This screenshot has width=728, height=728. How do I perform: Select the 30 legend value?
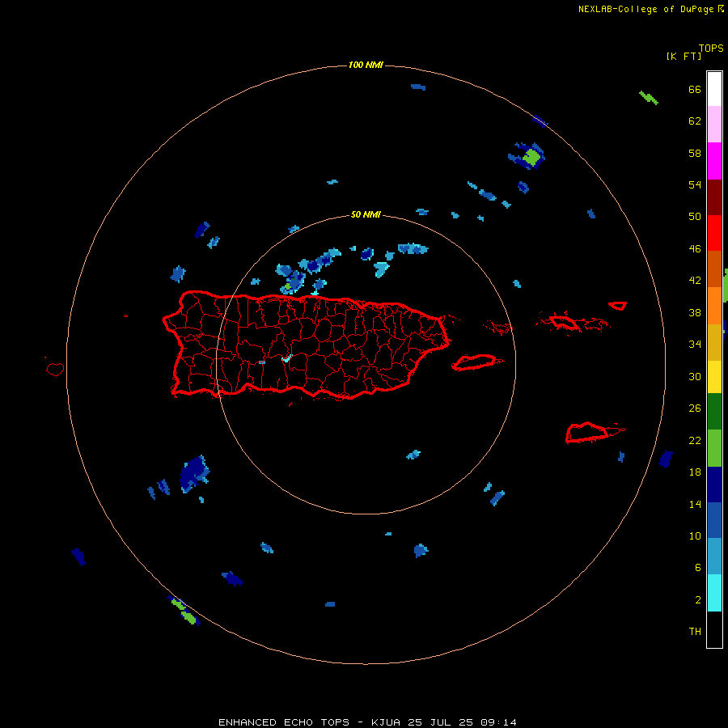(695, 376)
